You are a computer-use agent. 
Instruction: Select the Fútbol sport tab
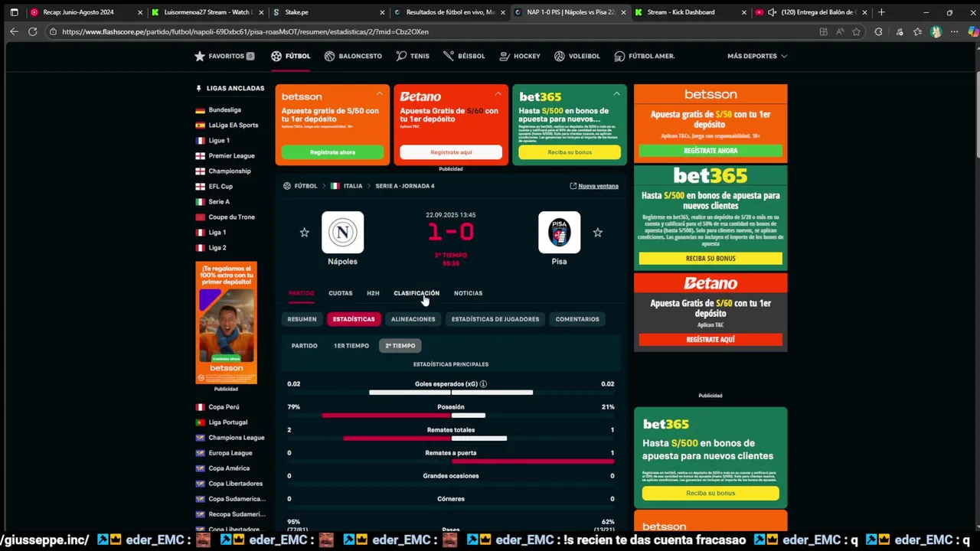290,56
